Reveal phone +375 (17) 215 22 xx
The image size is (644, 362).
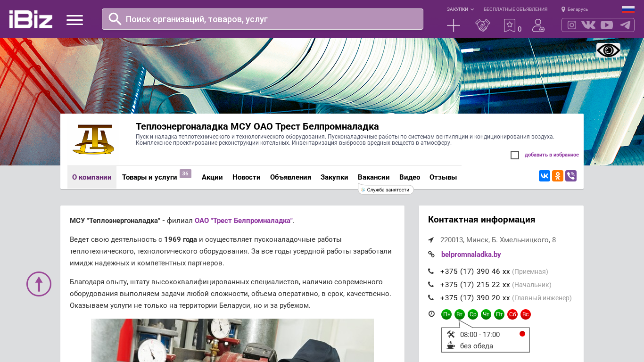click(475, 285)
